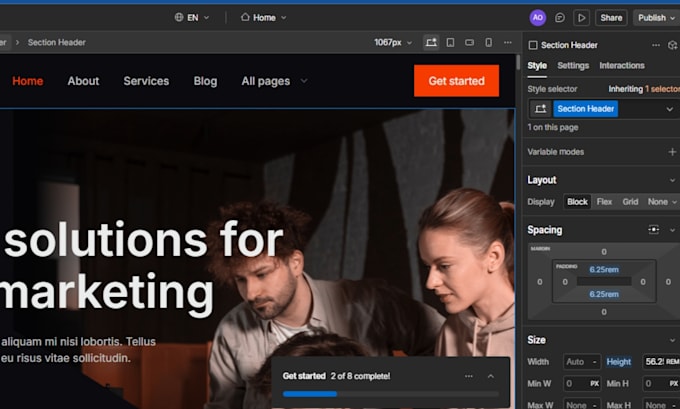The image size is (680, 409).
Task: Open the canvas settings three-dot menu
Action: tap(507, 43)
